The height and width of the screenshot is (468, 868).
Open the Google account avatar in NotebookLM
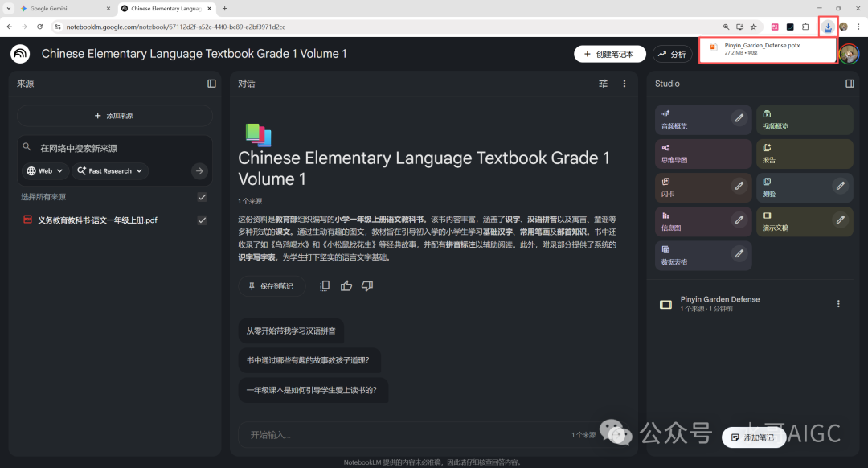850,54
